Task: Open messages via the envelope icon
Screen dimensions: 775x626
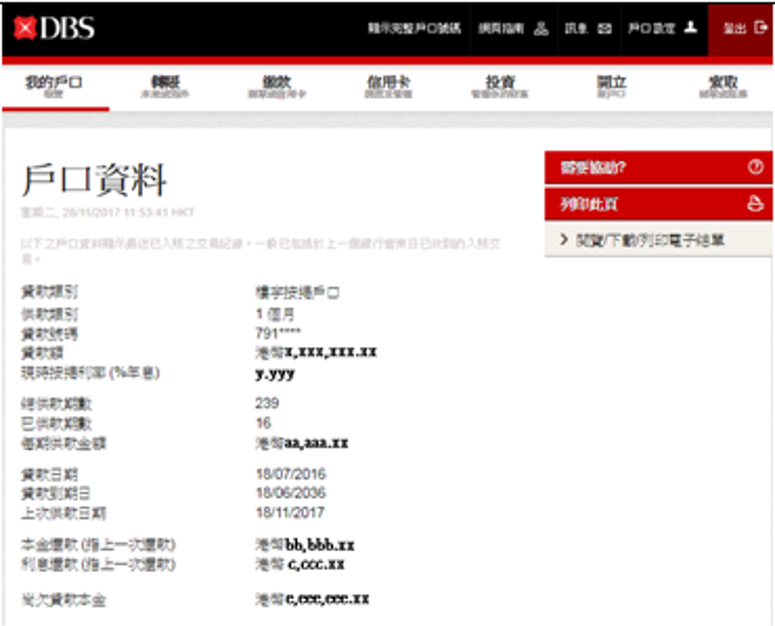Action: click(604, 29)
